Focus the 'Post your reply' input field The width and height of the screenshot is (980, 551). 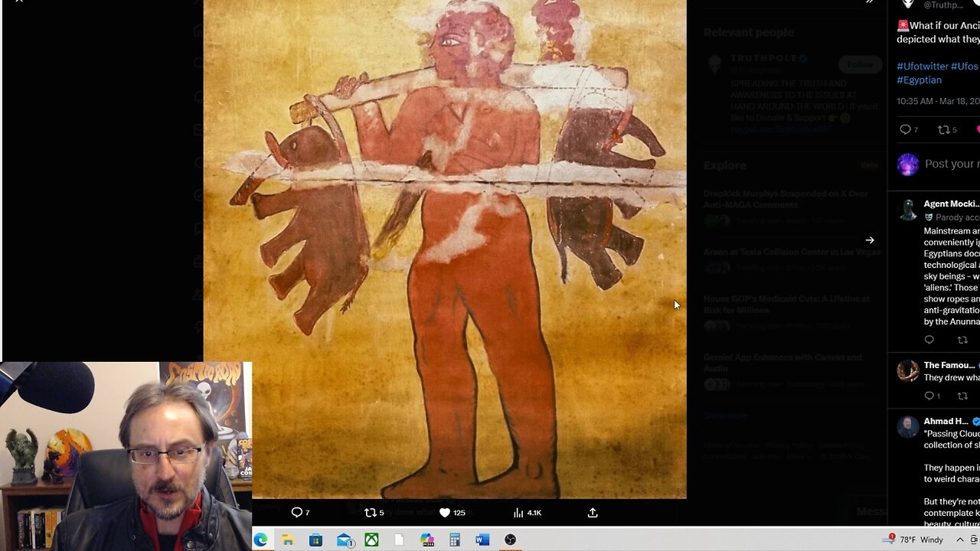click(952, 164)
